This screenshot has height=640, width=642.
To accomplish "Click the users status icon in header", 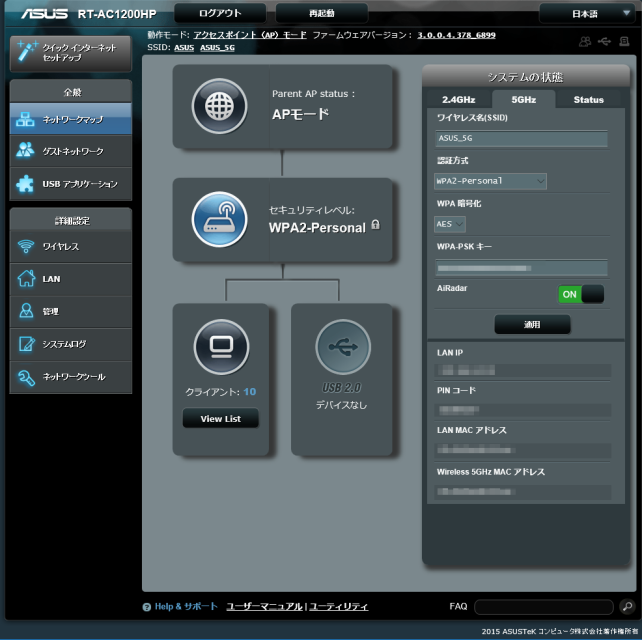I will click(585, 41).
